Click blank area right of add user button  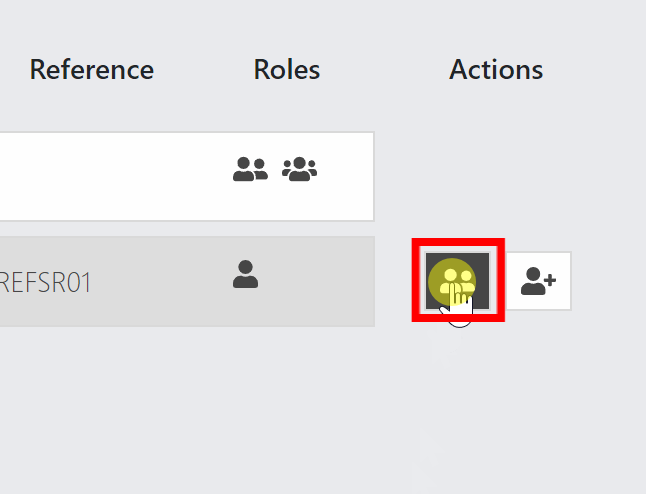pyautogui.click(x=608, y=281)
